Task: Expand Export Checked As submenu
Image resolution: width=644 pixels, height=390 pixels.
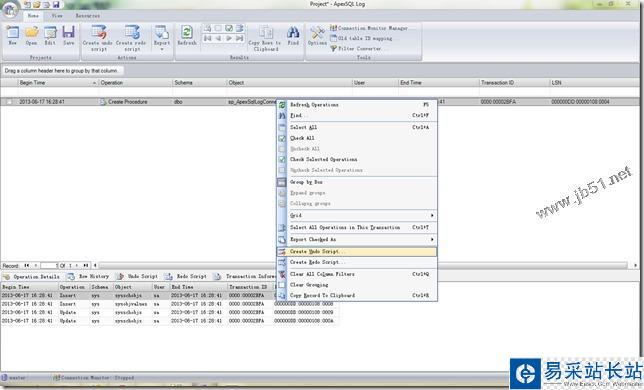Action: (357, 239)
